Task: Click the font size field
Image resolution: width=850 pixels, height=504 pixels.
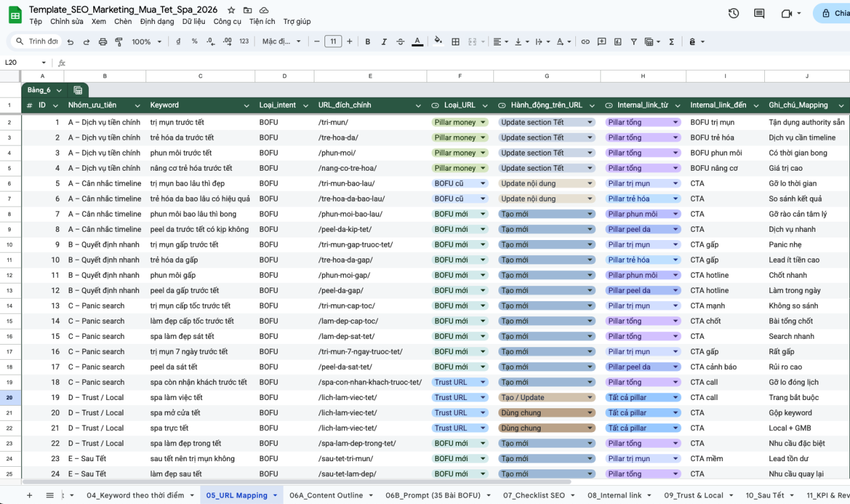Action: tap(333, 42)
